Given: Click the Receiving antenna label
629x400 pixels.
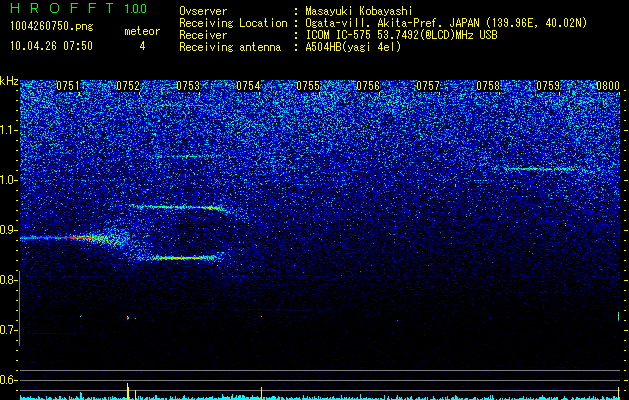Looking at the screenshot, I should (230, 47).
